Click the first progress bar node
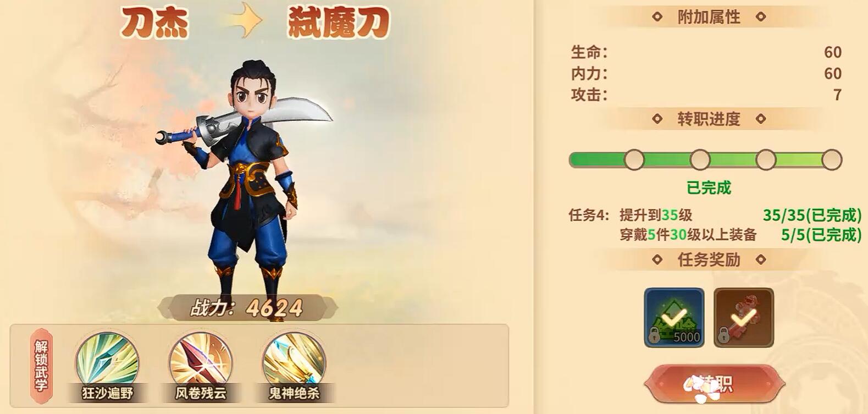The height and width of the screenshot is (414, 868). point(634,159)
